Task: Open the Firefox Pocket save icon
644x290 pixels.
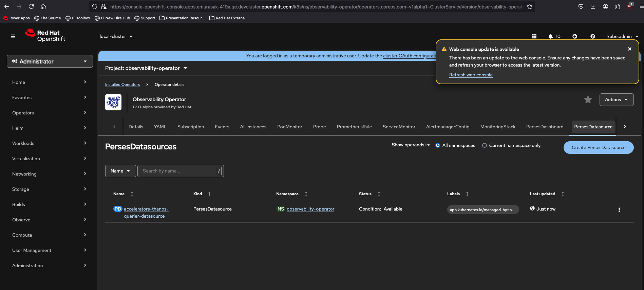Action: 581,6
